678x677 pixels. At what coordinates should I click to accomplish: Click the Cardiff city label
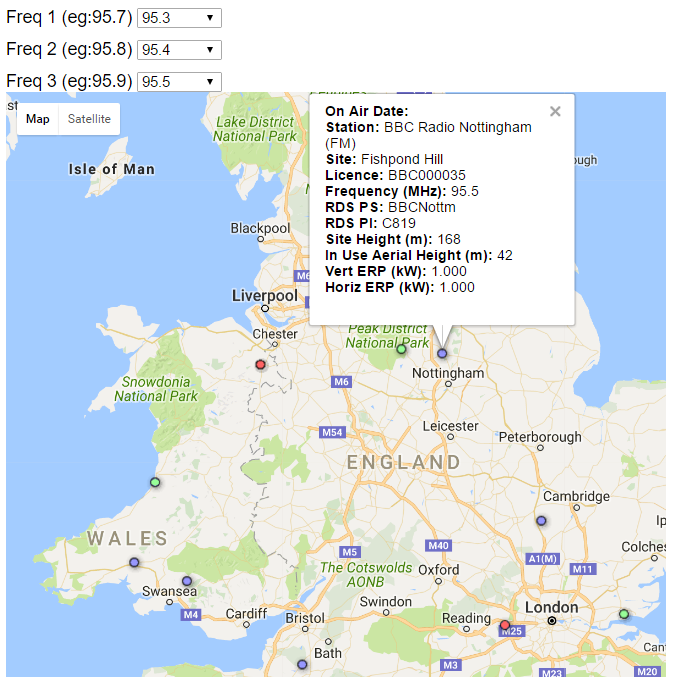[246, 613]
